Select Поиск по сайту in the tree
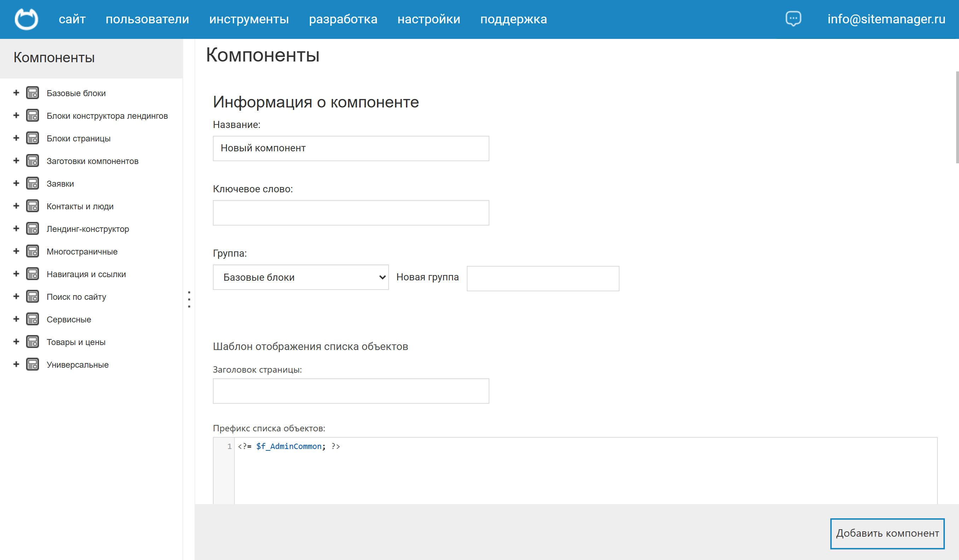Viewport: 959px width, 560px height. click(76, 297)
